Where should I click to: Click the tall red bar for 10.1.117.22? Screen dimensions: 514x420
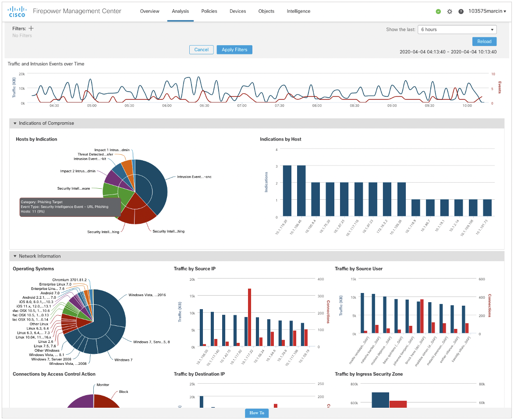pos(249,318)
